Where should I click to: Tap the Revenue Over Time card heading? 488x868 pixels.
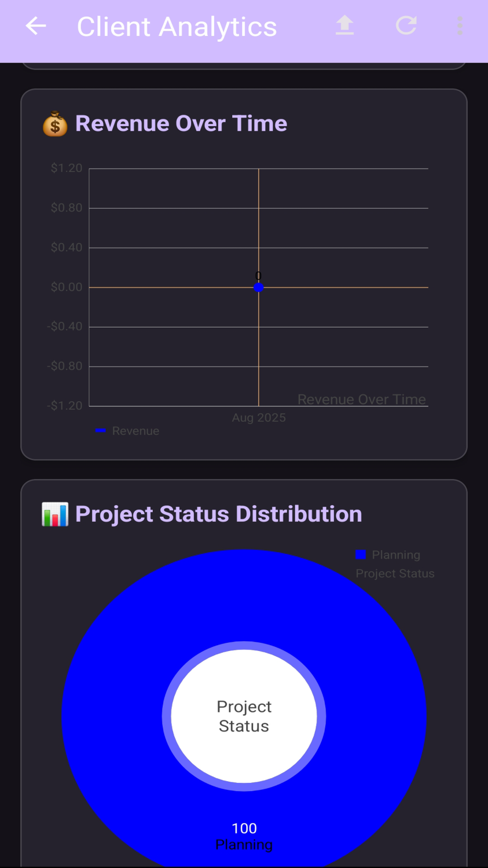point(181,124)
